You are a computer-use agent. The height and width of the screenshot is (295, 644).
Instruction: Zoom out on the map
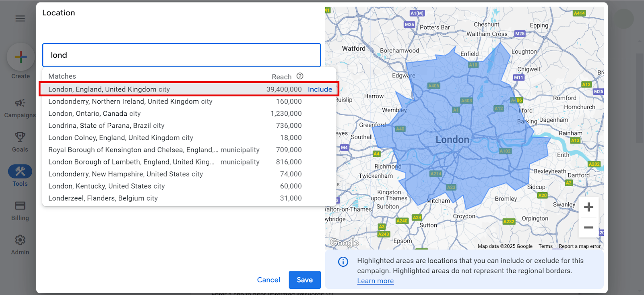point(588,227)
